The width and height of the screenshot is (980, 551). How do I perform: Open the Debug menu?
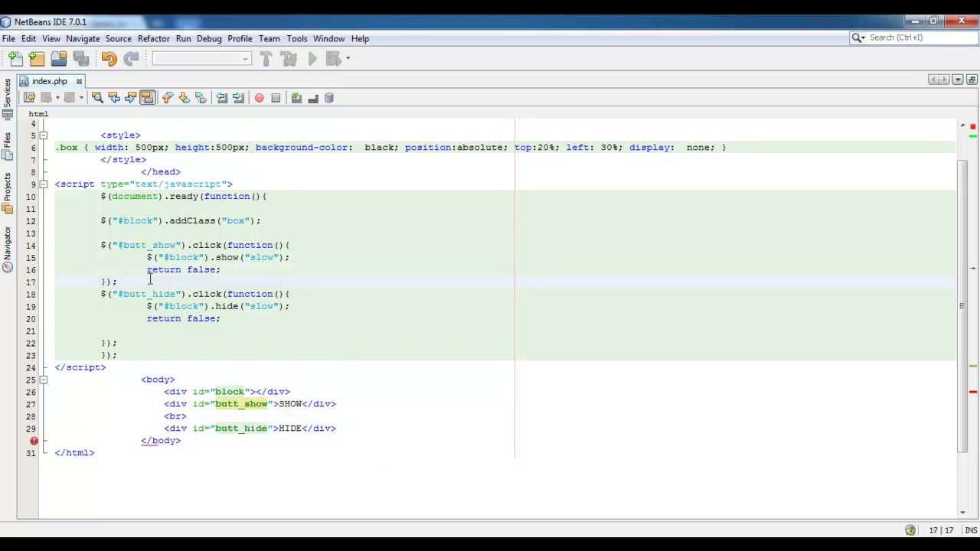coord(209,38)
